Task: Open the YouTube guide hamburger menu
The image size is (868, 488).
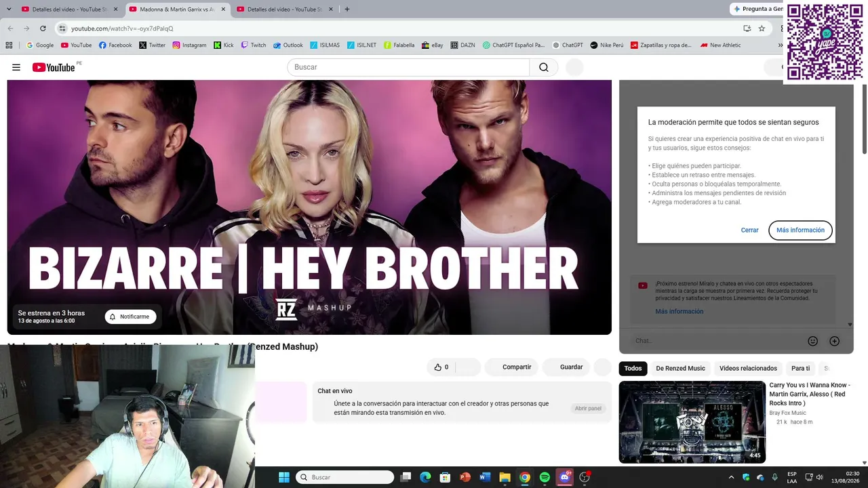Action: (16, 67)
